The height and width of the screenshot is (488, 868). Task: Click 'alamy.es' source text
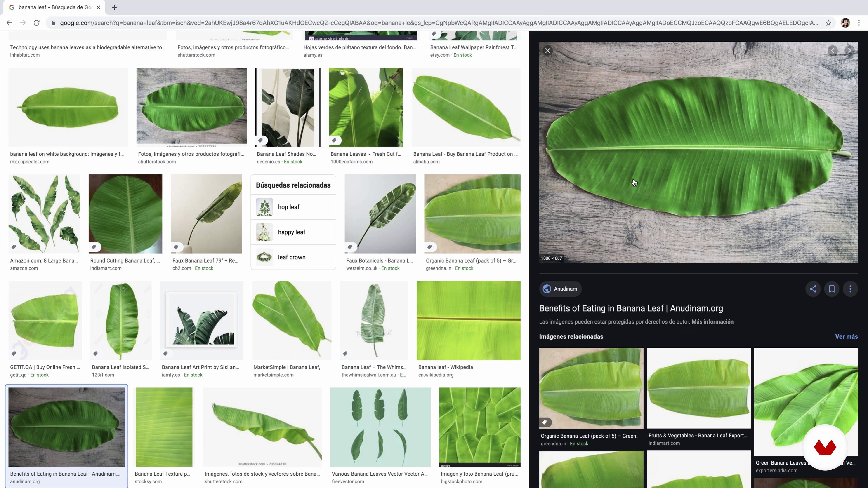click(x=313, y=55)
